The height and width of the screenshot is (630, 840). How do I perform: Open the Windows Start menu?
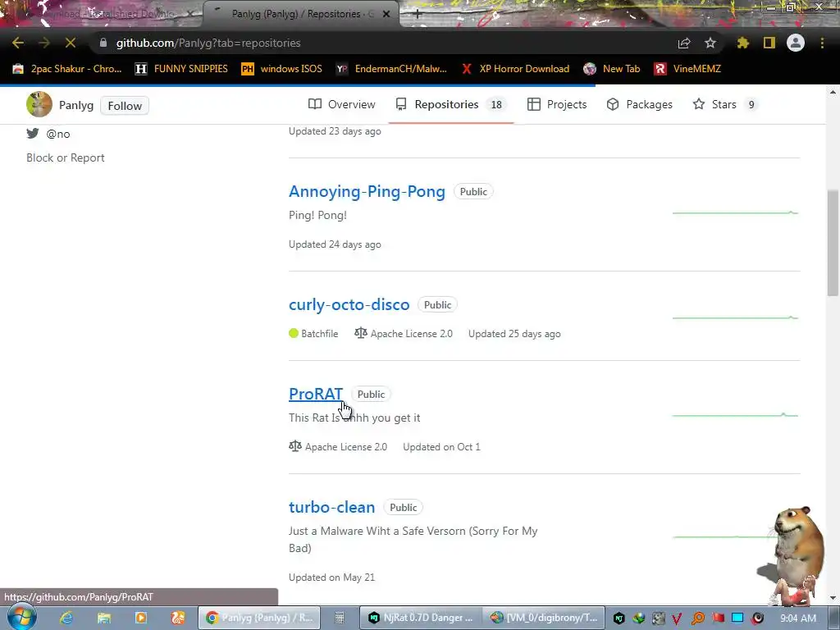21,617
